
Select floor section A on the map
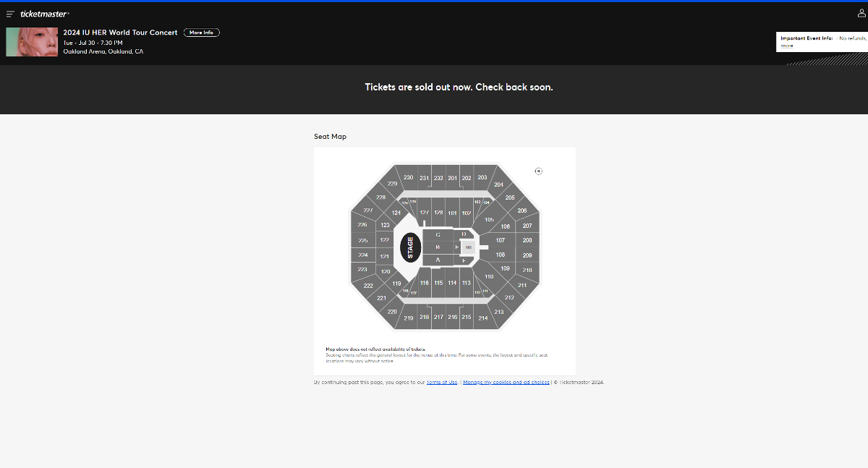pos(438,260)
